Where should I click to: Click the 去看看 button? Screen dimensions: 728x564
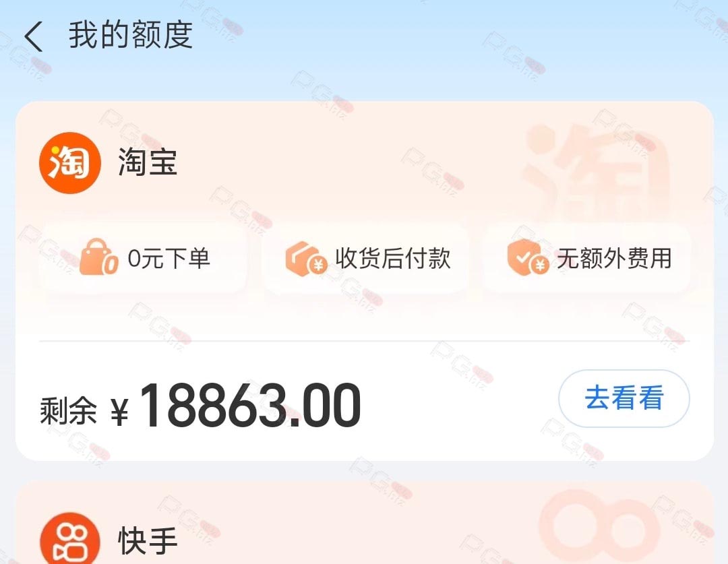(624, 398)
